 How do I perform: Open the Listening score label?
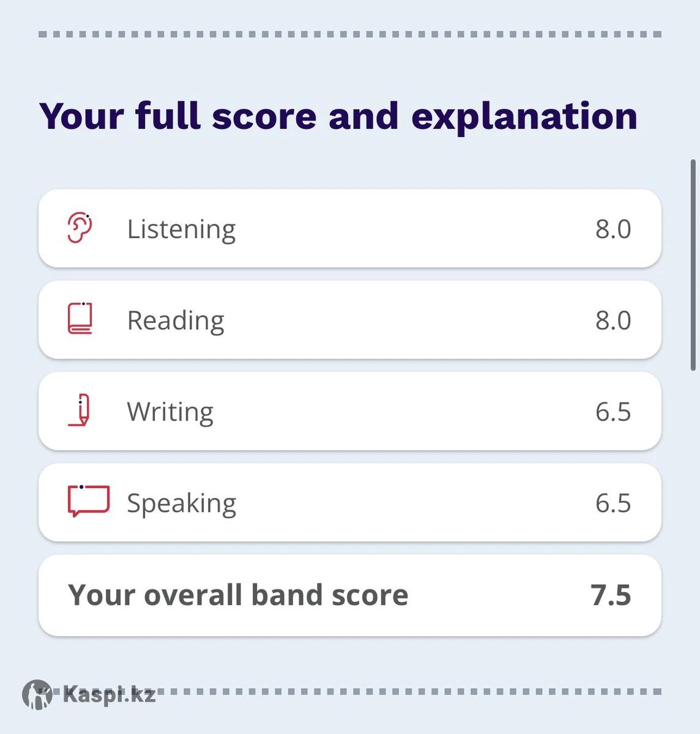coord(181,229)
